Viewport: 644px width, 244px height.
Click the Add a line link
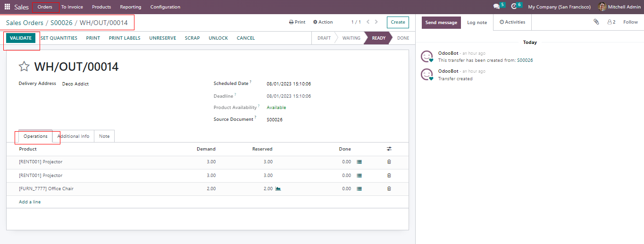pyautogui.click(x=30, y=202)
